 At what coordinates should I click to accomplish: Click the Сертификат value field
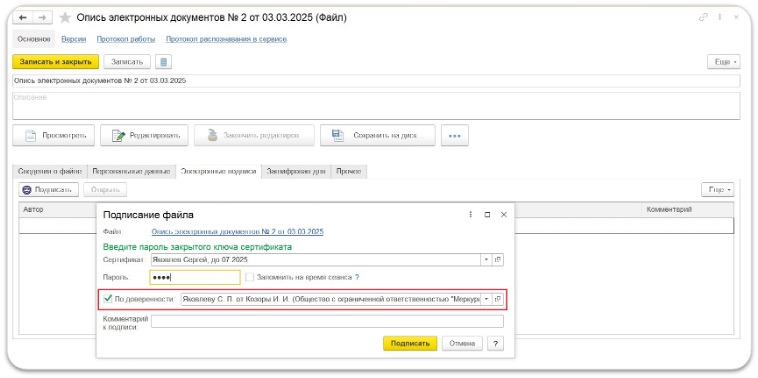316,260
